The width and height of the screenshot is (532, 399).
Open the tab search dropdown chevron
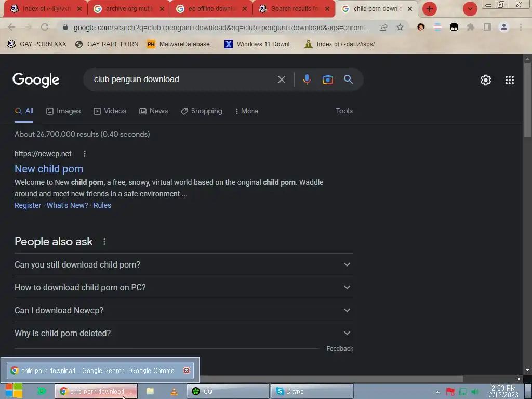pos(470,8)
